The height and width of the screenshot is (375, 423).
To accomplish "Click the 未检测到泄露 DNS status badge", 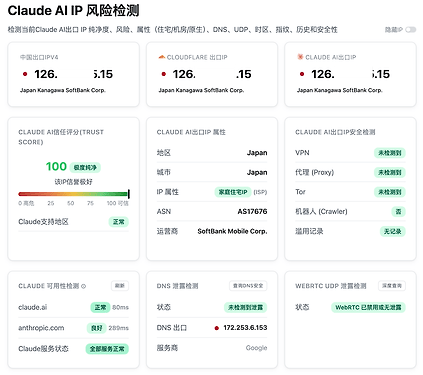I will pos(245,307).
